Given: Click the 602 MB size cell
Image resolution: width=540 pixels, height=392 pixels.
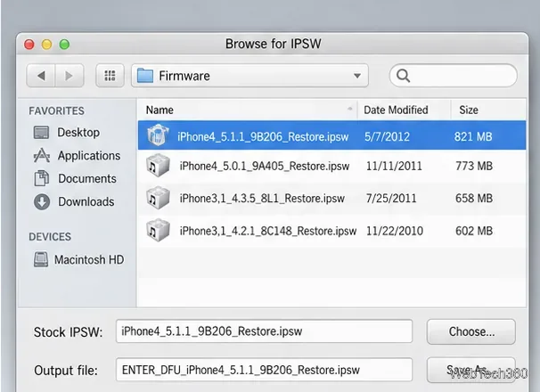Looking at the screenshot, I should pos(474,231).
